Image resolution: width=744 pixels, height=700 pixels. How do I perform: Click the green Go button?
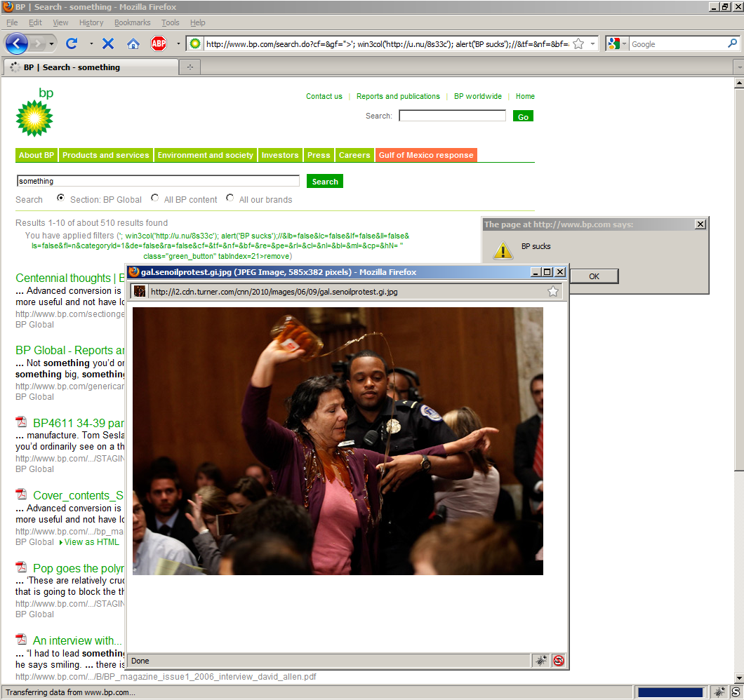[x=524, y=116]
